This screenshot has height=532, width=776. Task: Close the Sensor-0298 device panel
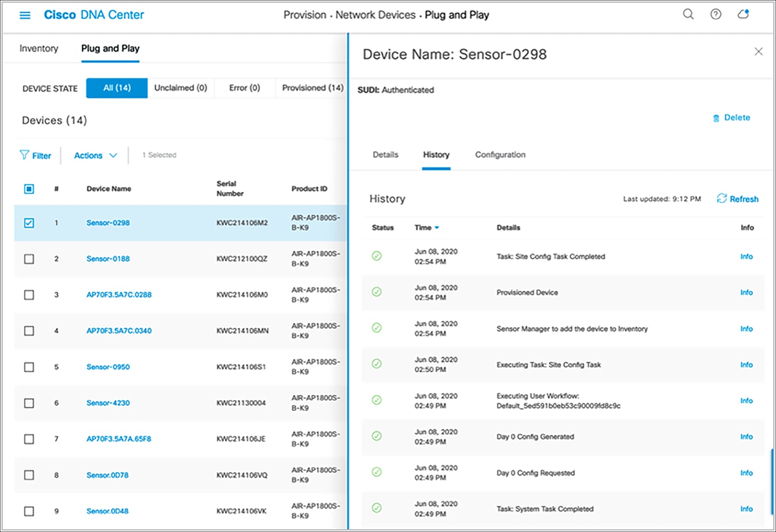(759, 52)
